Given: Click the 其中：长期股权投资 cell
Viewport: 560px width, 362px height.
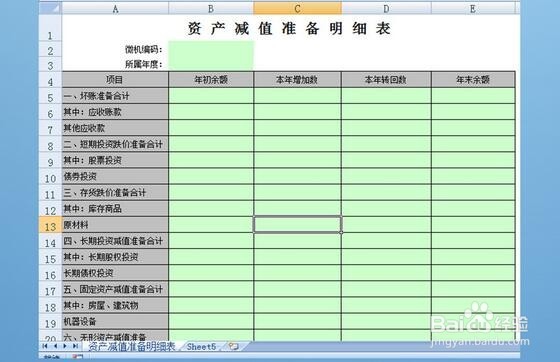Looking at the screenshot, I should click(x=115, y=257).
